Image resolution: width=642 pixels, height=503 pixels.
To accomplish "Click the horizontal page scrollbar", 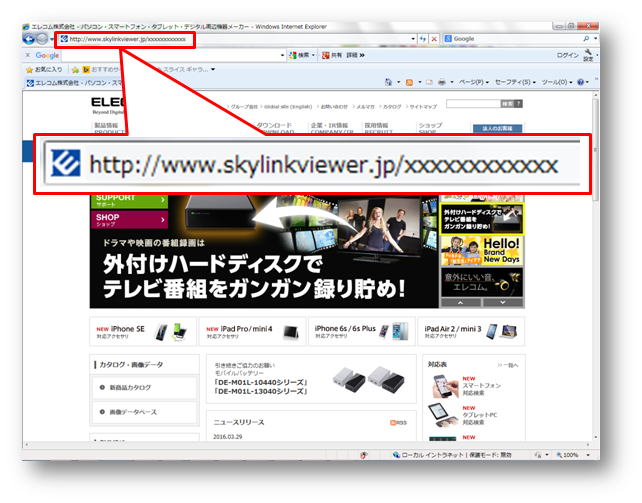I will tap(307, 444).
